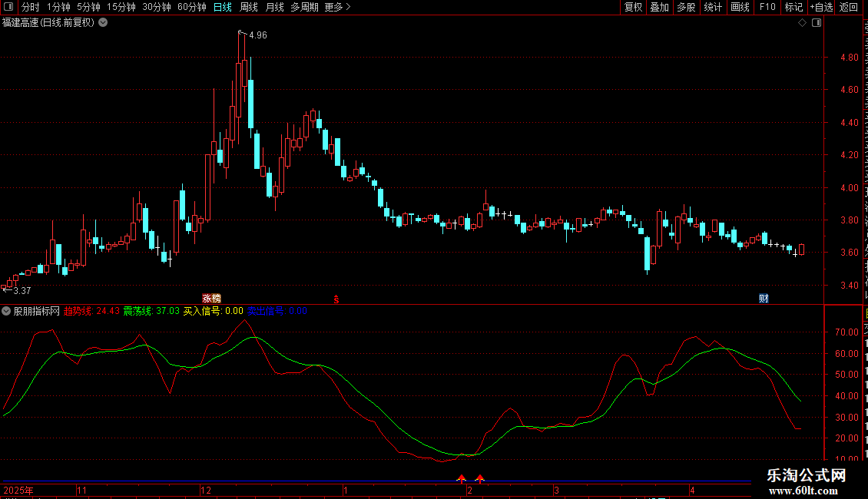868x499 pixels.
Task: Open F10 company information
Action: click(767, 7)
